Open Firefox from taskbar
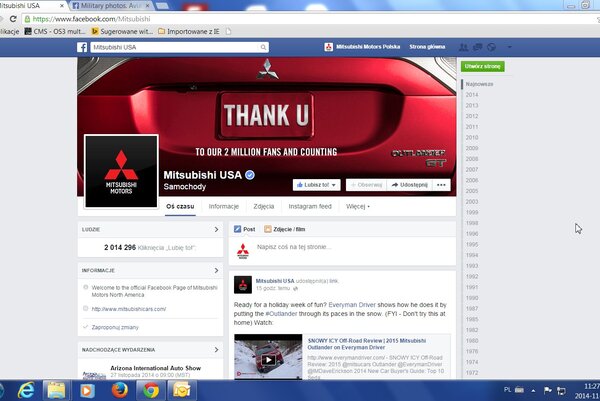Image resolution: width=600 pixels, height=401 pixels. click(x=119, y=391)
